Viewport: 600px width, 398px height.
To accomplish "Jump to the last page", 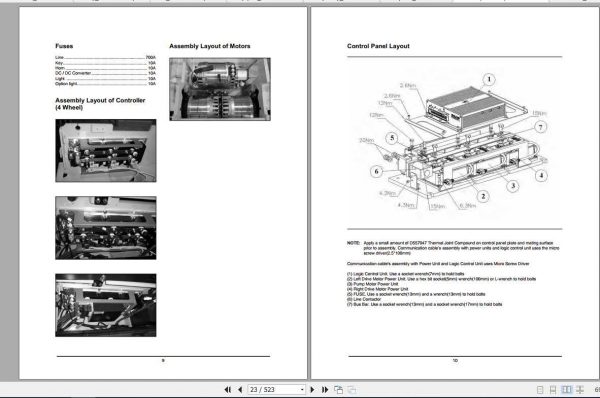I will tap(325, 390).
